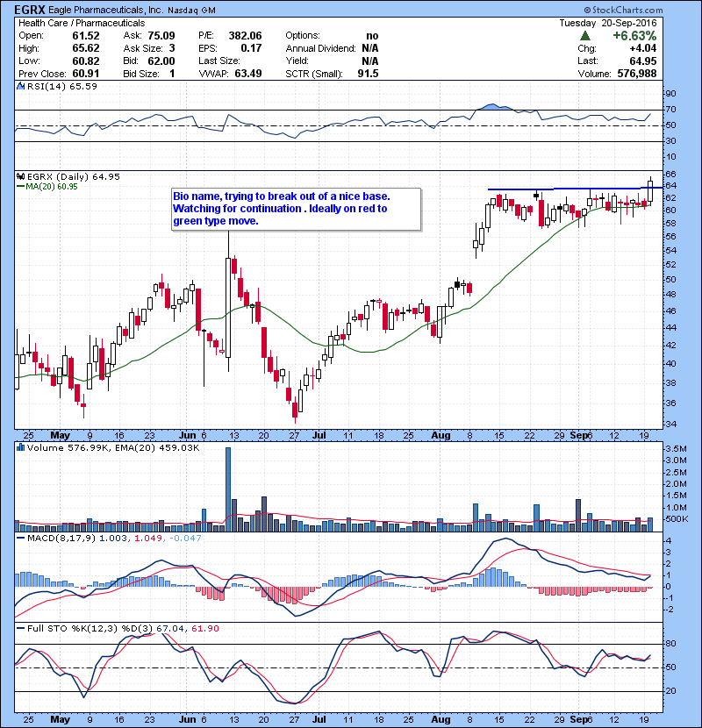The width and height of the screenshot is (702, 728).
Task: Click the Ask Size value 3
Action: pos(172,48)
